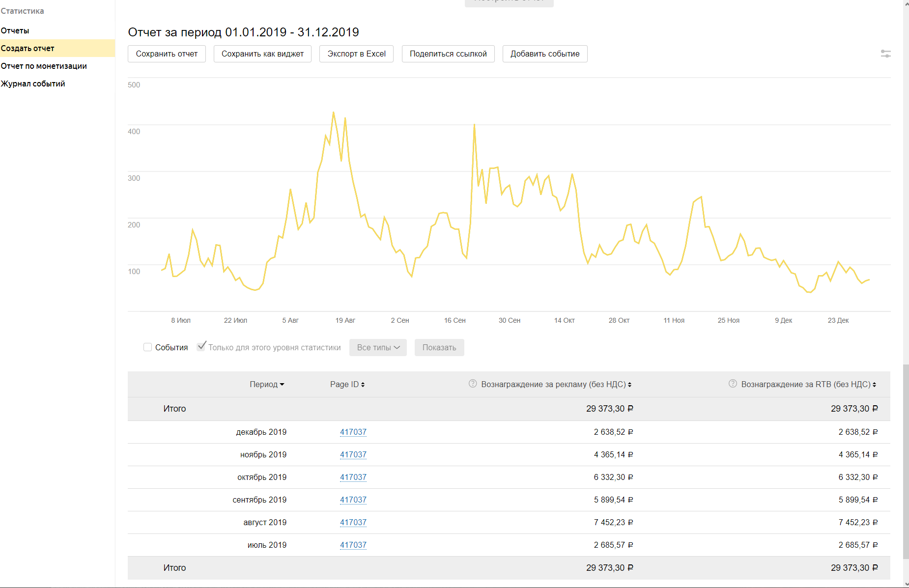Open Отчет по монетизации in sidebar
This screenshot has height=588, width=909.
[x=44, y=66]
